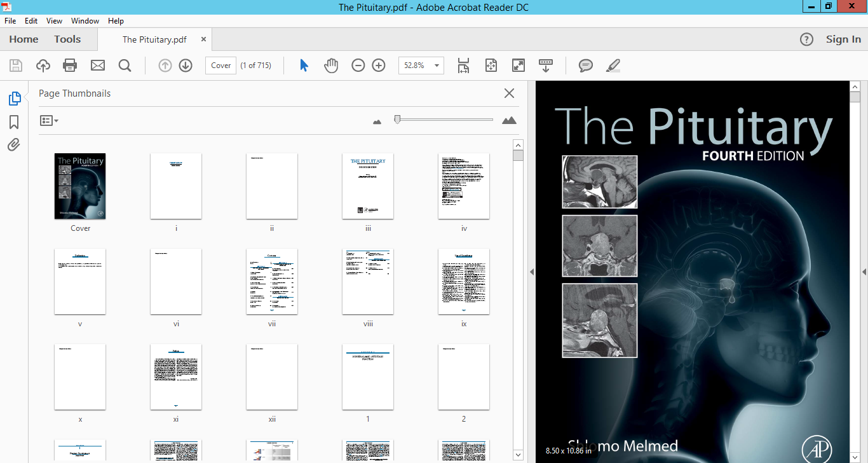Click the Help question mark icon

coord(806,39)
